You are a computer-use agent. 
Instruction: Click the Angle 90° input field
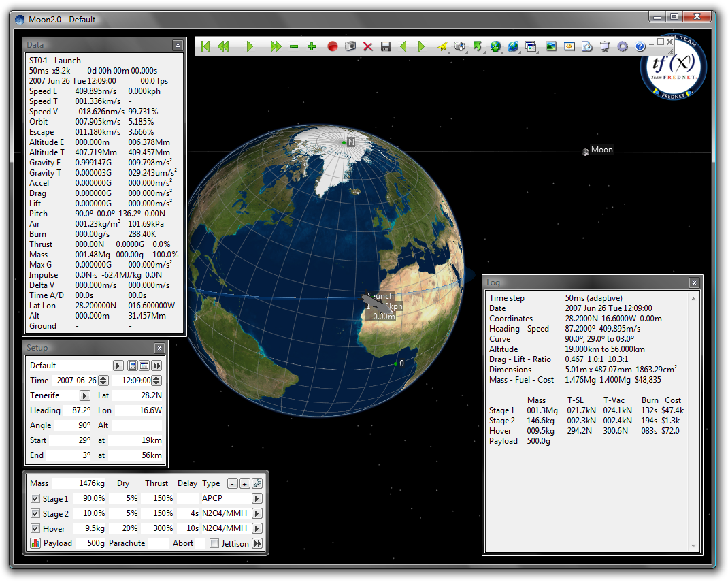click(72, 425)
